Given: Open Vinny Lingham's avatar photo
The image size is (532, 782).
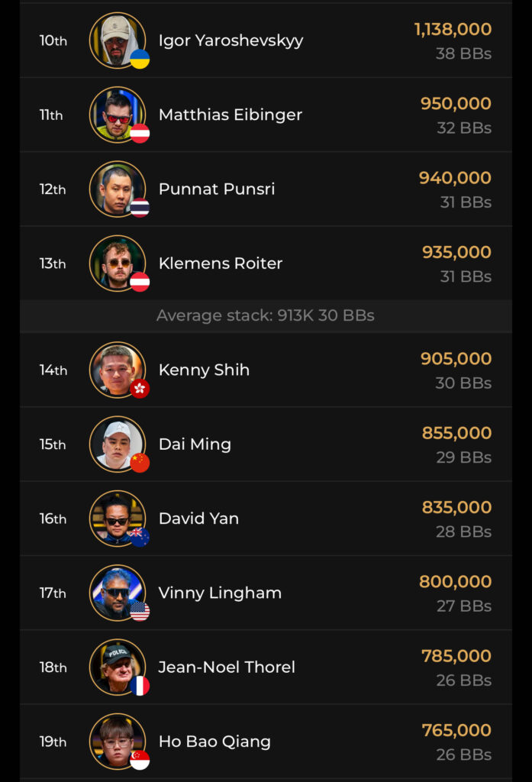Looking at the screenshot, I should [x=117, y=592].
